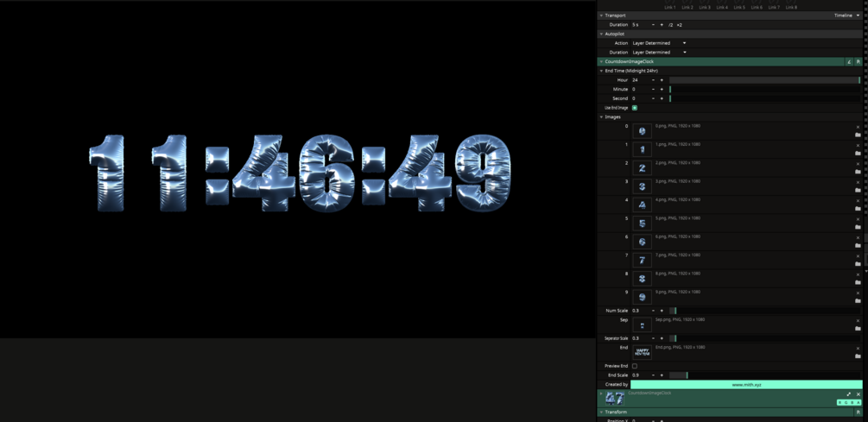The width and height of the screenshot is (868, 422).
Task: Reset the Transform section with R button
Action: pyautogui.click(x=858, y=412)
